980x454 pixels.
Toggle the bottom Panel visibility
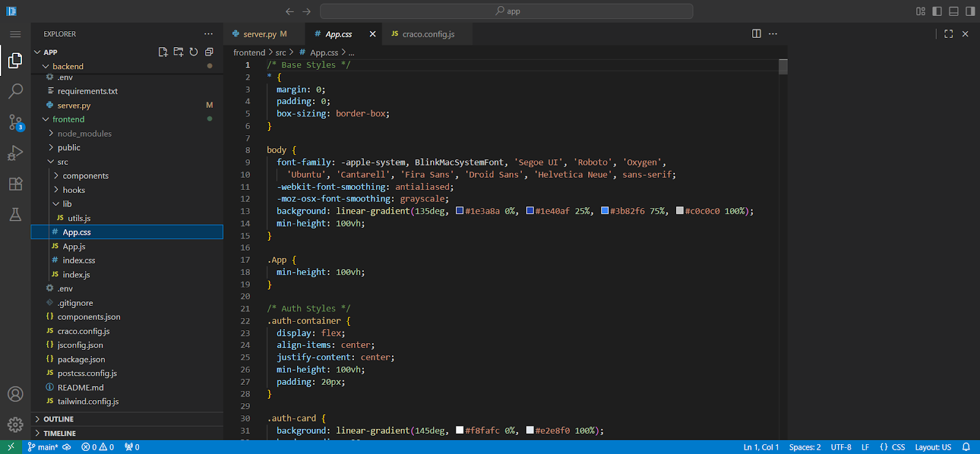coord(954,11)
